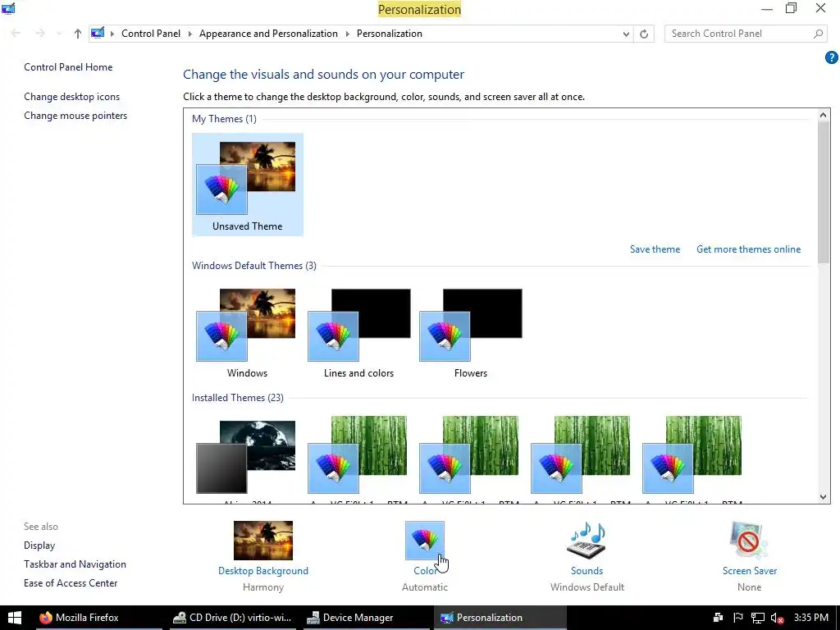
Task: Open the Action Center flag icon
Action: 737,618
